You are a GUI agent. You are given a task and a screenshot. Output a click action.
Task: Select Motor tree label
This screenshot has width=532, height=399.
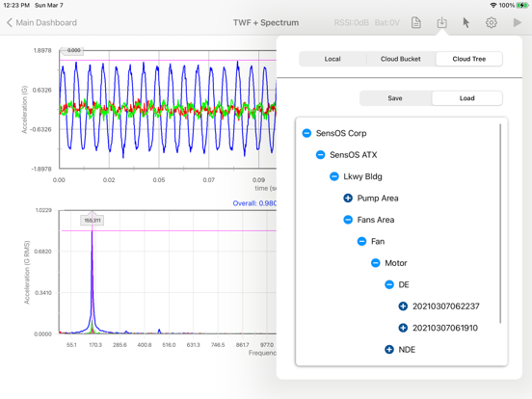pos(395,263)
